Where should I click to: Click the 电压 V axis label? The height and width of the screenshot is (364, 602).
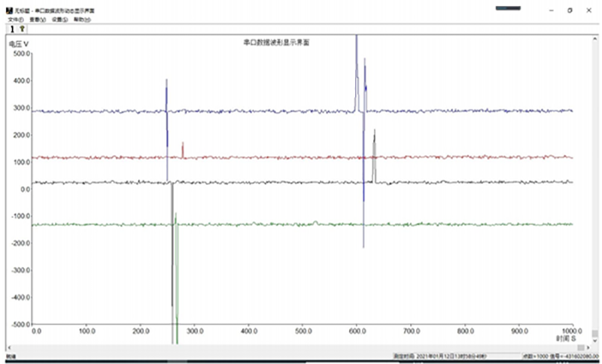pos(20,44)
